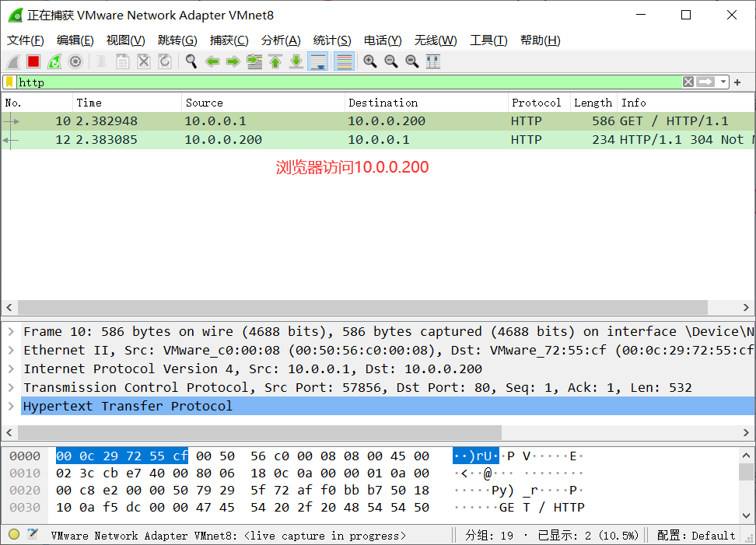
Task: Click highlighted hex bytes 00 0c 29 72 55 cf
Action: click(122, 456)
